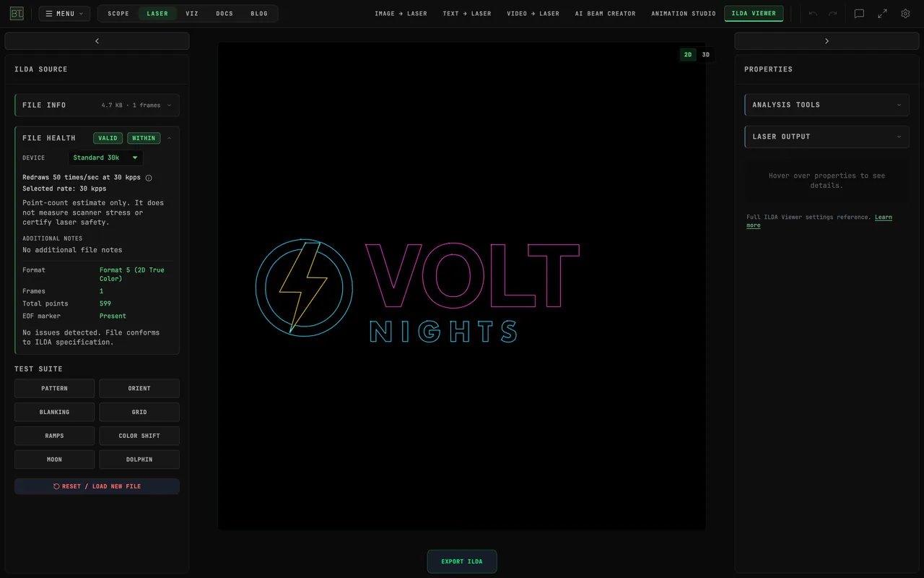Load the Orient test file
The image size is (924, 578).
pyautogui.click(x=139, y=389)
